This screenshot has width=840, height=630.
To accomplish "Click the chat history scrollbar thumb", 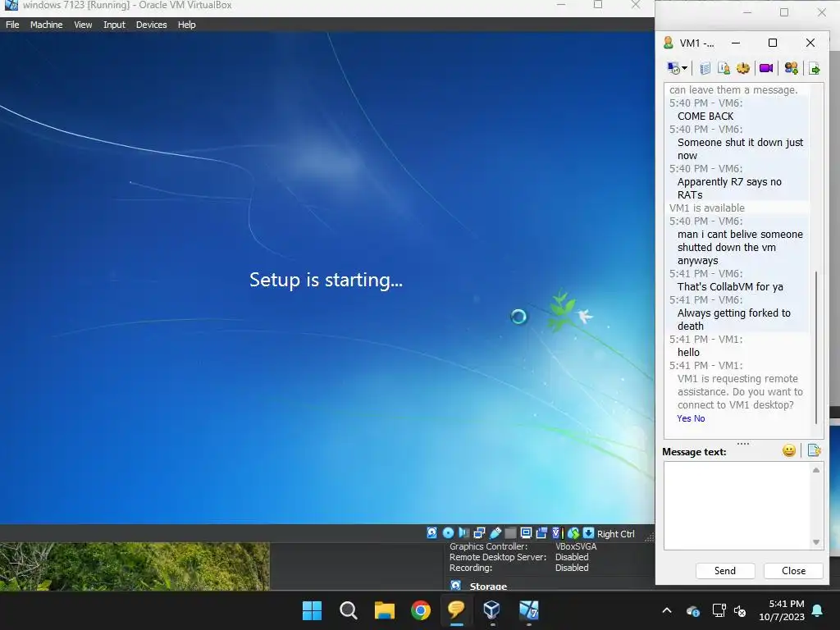I will click(x=816, y=347).
